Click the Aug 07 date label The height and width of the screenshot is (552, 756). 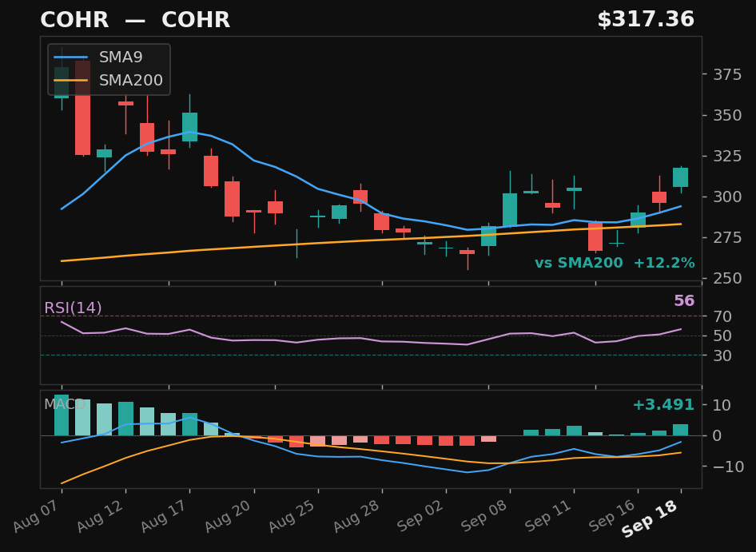click(37, 516)
